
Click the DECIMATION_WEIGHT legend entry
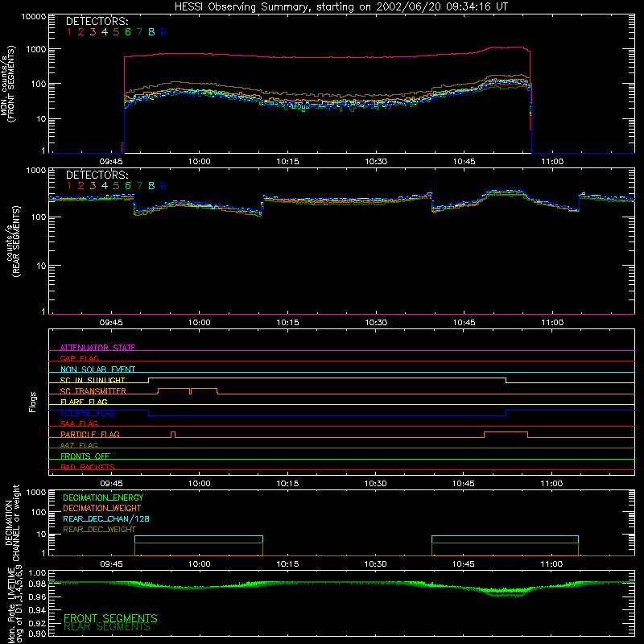pyautogui.click(x=102, y=509)
